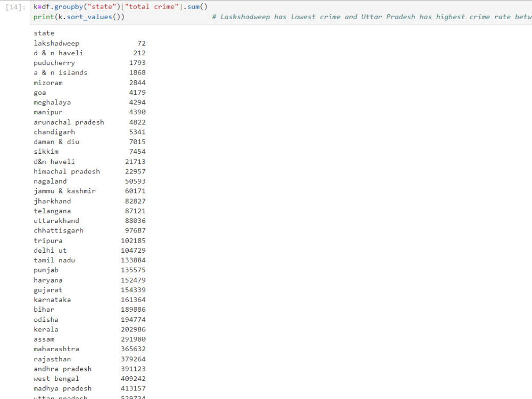Click the 'assam' row label

pos(44,339)
